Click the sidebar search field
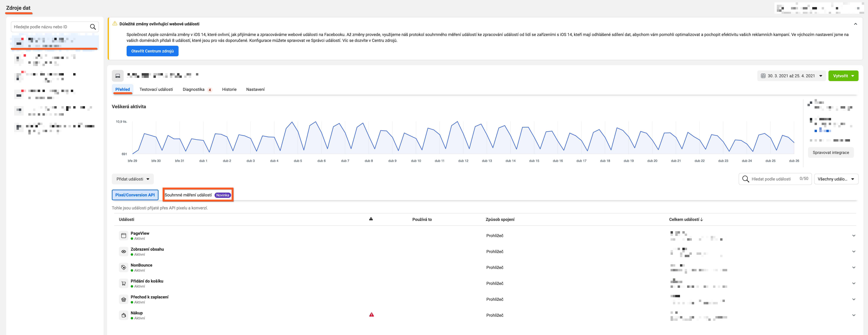 55,27
